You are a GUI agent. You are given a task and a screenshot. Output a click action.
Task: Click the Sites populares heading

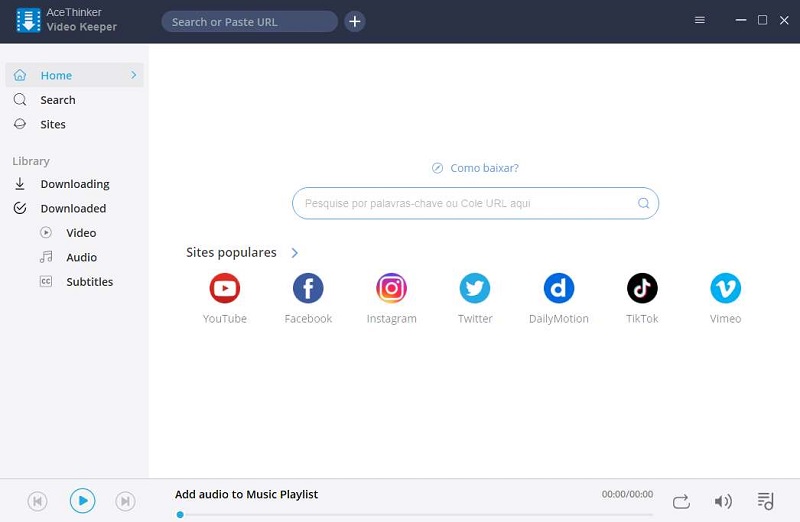click(231, 253)
